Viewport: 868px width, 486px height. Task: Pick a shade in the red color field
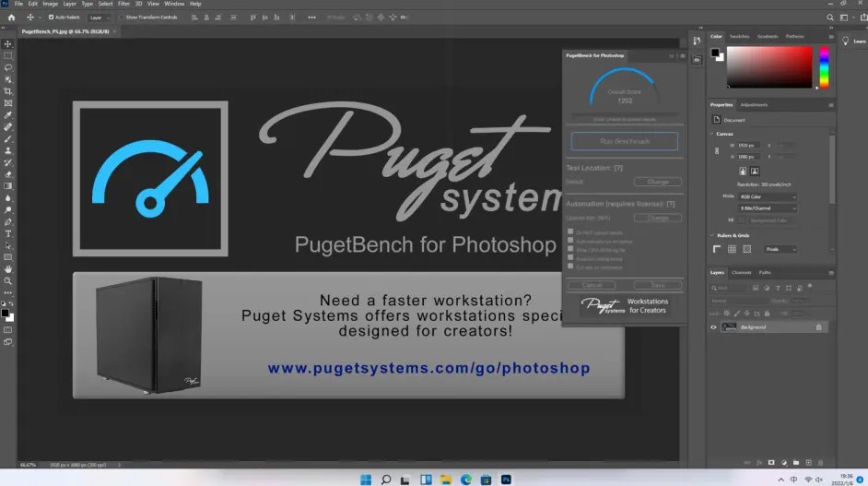point(769,67)
